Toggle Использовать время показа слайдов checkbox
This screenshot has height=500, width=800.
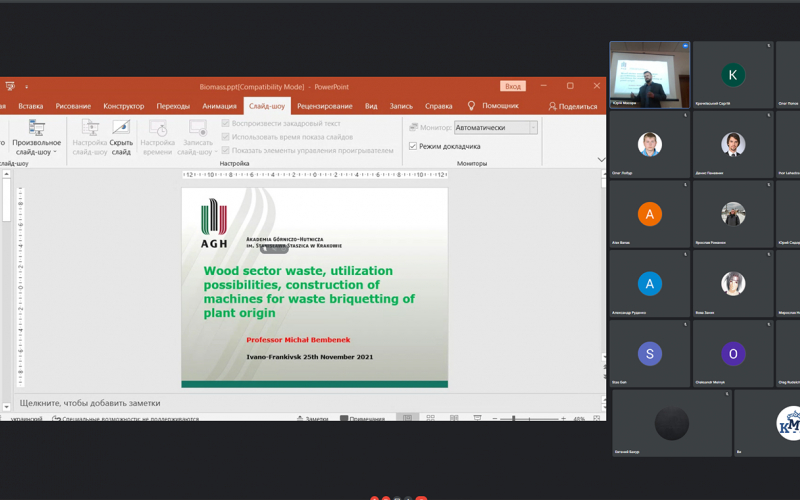coord(226,136)
